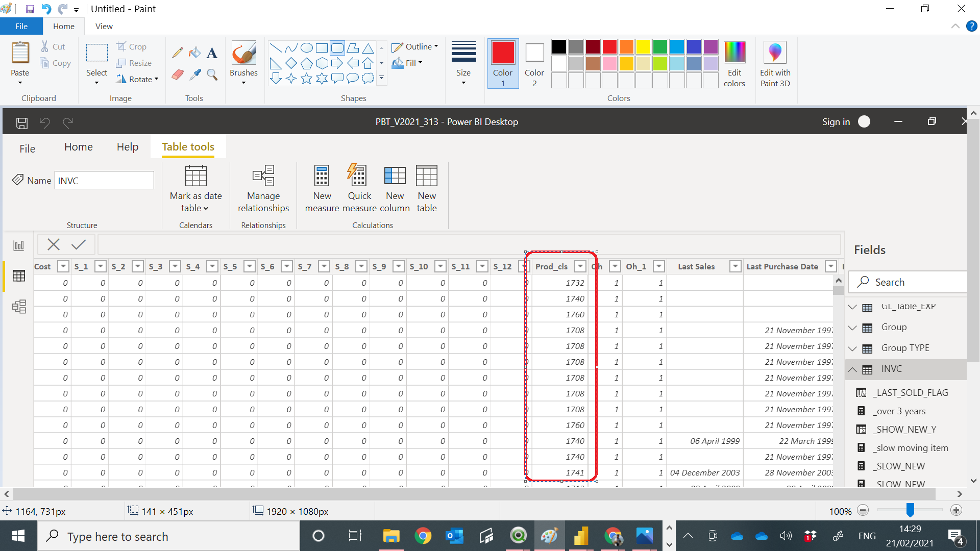
Task: Switch to Report view in Power BI sidebar
Action: (x=19, y=245)
